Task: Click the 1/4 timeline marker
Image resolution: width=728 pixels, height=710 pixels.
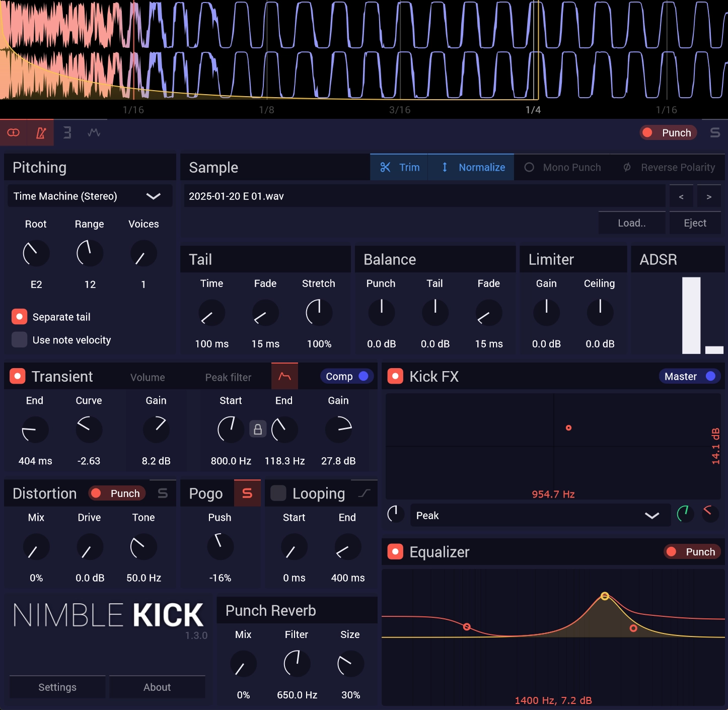Action: pyautogui.click(x=533, y=110)
